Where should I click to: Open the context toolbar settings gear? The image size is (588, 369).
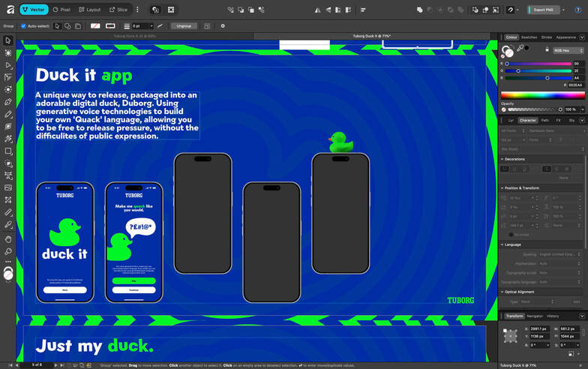pos(223,25)
